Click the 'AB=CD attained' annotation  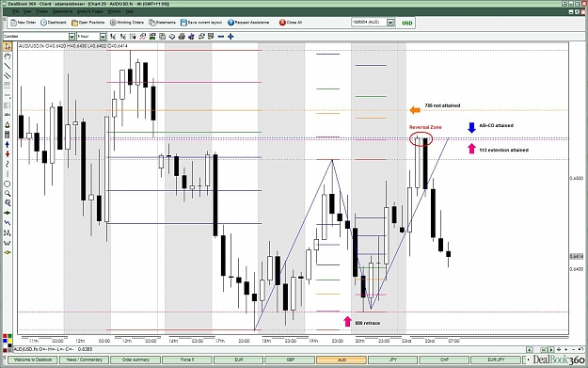pyautogui.click(x=496, y=126)
